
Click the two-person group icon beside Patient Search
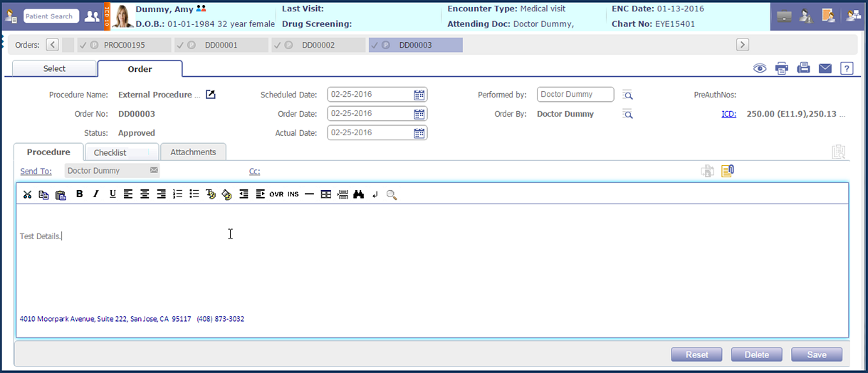(x=91, y=16)
